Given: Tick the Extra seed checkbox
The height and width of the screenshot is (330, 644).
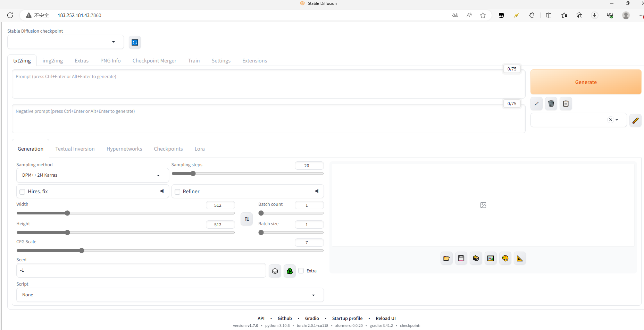Looking at the screenshot, I should pyautogui.click(x=301, y=271).
